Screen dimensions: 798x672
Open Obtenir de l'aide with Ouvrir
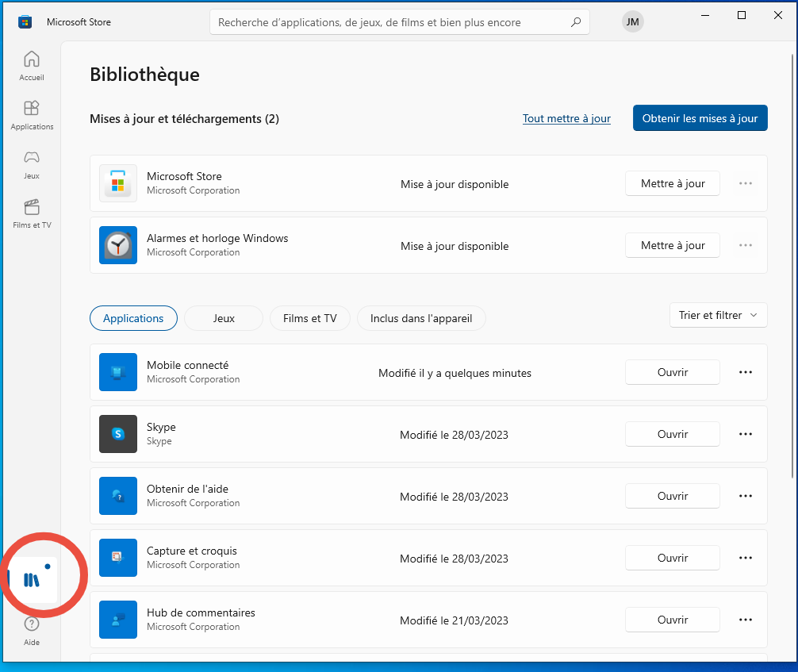point(673,496)
